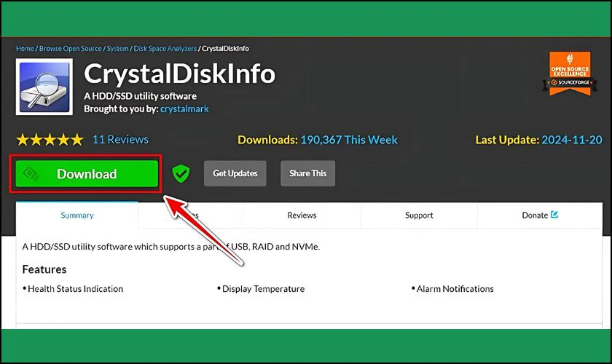The image size is (612, 364).
Task: Open the Summary tab
Action: pos(77,215)
